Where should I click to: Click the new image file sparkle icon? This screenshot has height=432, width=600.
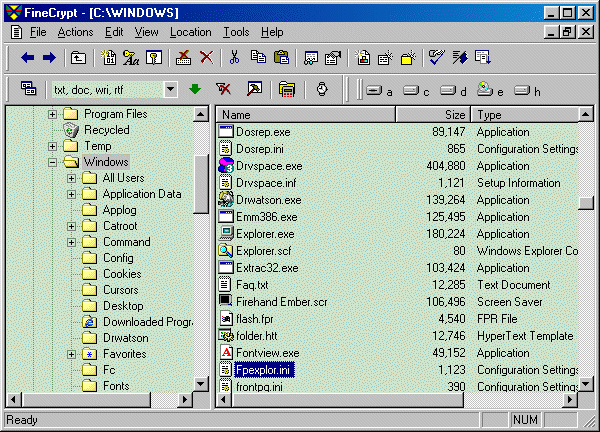click(x=362, y=58)
